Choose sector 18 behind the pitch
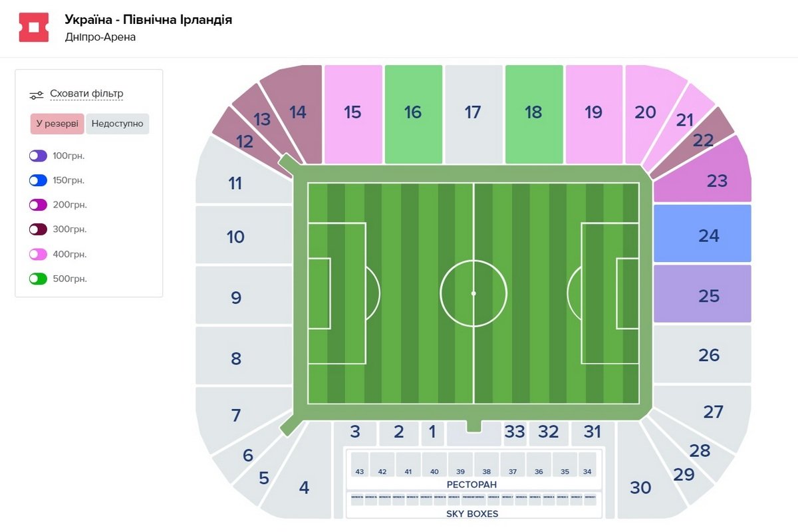 533,113
